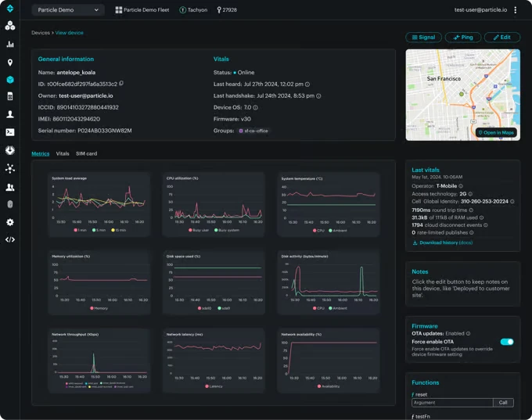Toggle the Force enable OTA switch
Viewport: 532px width, 420px height.
coord(507,342)
